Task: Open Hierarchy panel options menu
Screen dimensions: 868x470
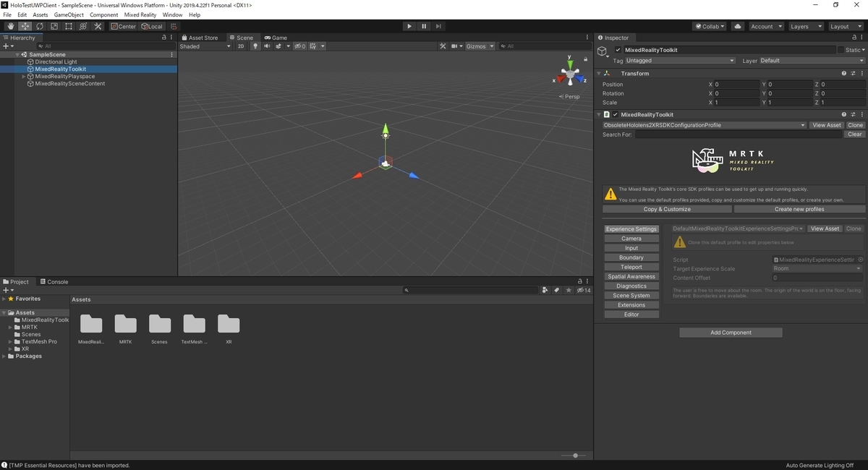Action: [172, 38]
